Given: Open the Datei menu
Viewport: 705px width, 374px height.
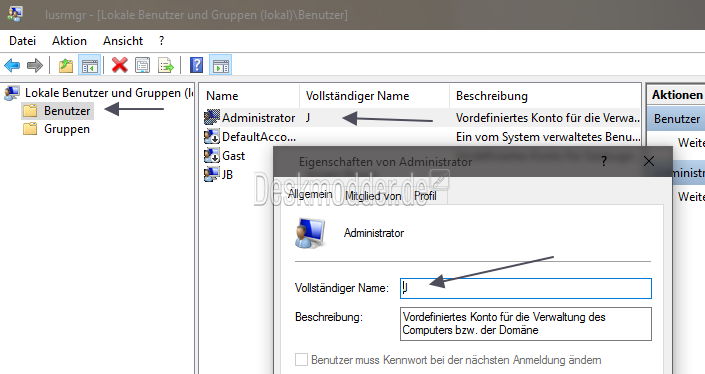Looking at the screenshot, I should [x=22, y=41].
